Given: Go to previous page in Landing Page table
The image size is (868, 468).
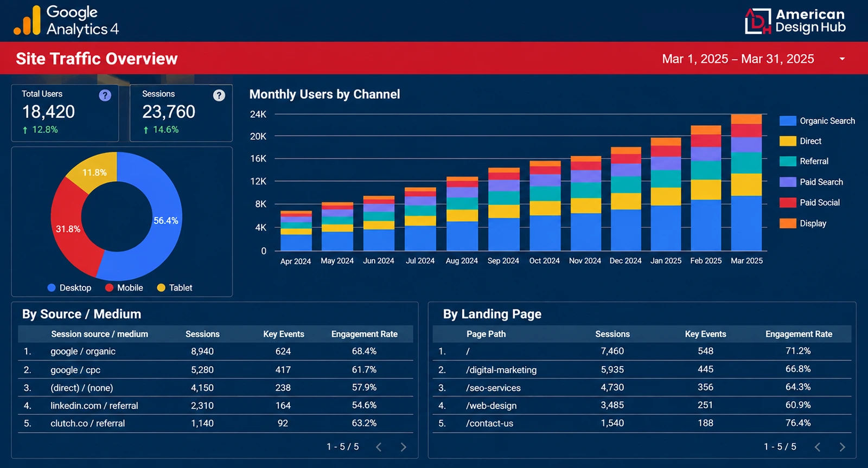Looking at the screenshot, I should click(817, 447).
